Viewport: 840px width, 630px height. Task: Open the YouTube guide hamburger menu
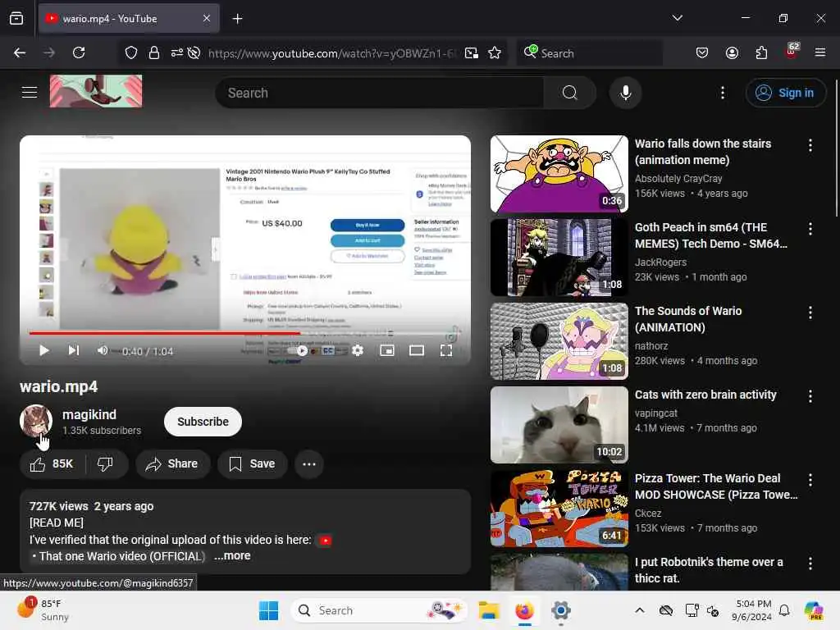[30, 92]
